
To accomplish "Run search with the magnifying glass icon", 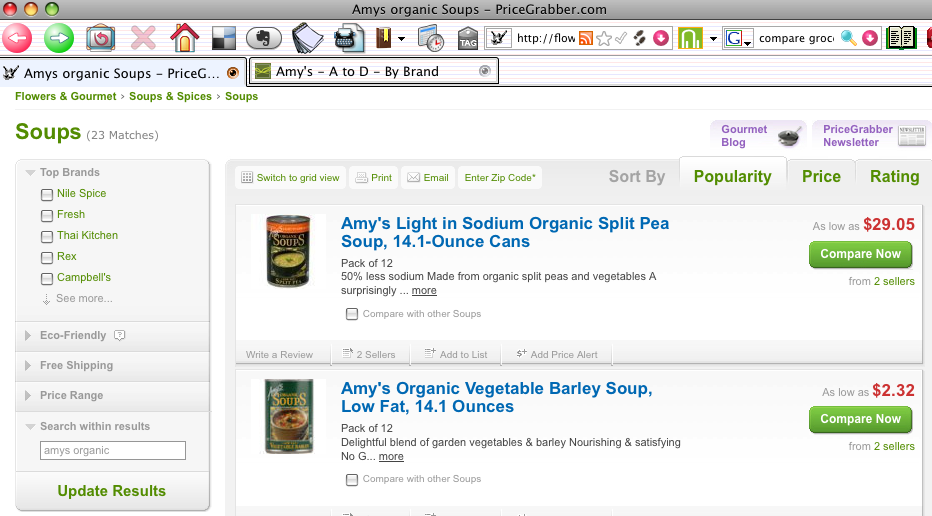I will [x=849, y=39].
